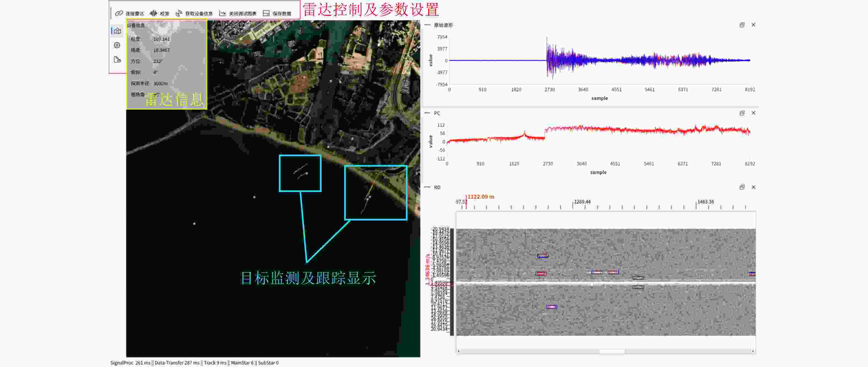The height and width of the screenshot is (367, 868).
Task: Float the RD panel window
Action: click(742, 187)
